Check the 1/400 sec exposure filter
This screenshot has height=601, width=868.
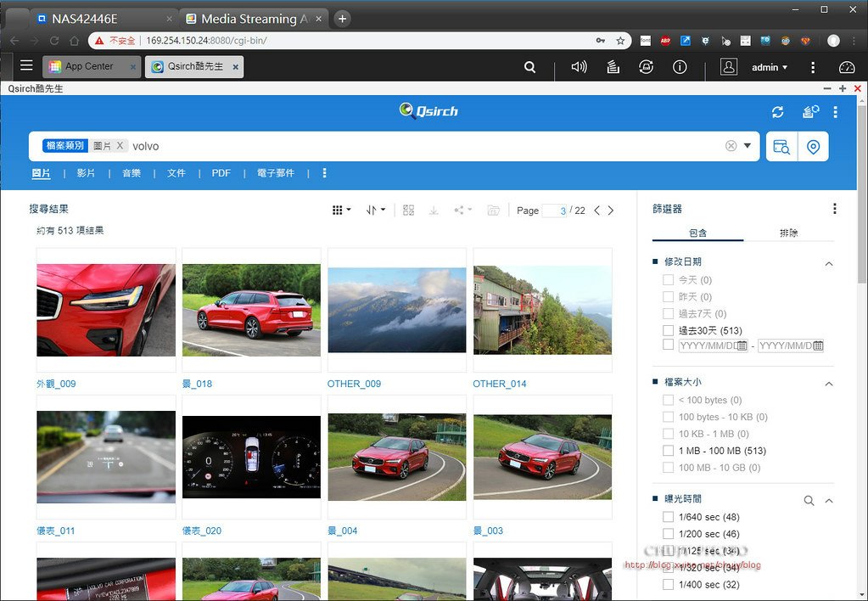pyautogui.click(x=668, y=584)
